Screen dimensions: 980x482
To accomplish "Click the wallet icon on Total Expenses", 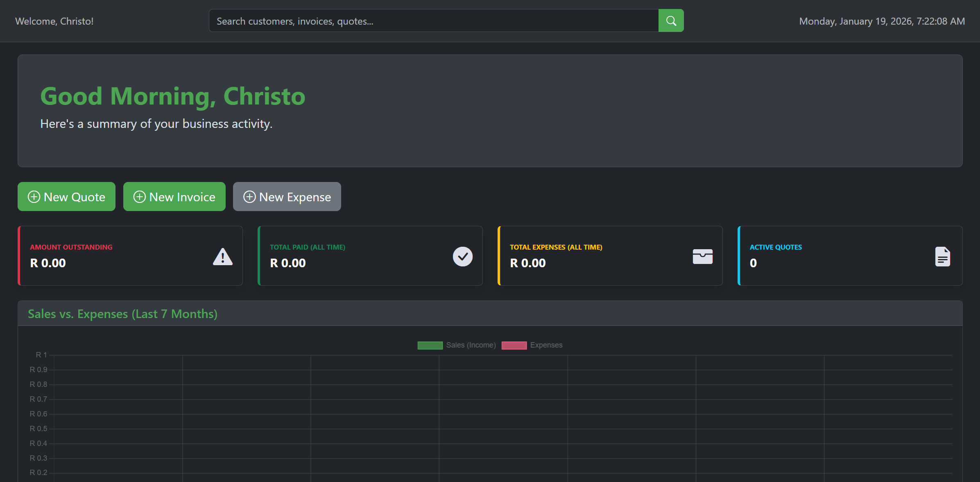I will [702, 257].
